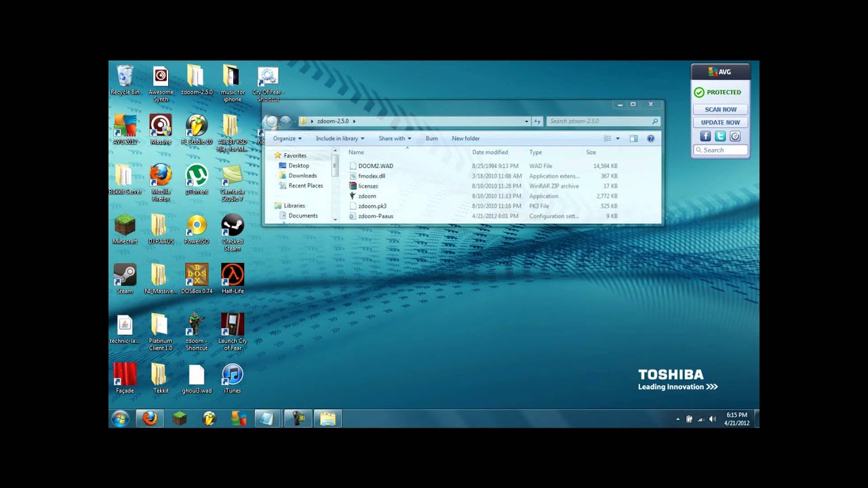This screenshot has width=868, height=488.
Task: Click the Explorer help question-mark icon
Action: [650, 138]
